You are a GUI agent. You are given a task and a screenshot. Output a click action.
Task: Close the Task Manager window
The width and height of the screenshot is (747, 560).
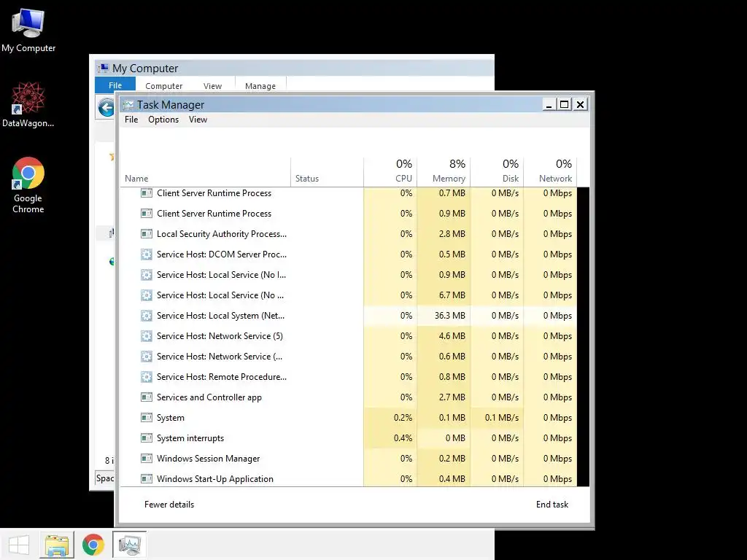(580, 104)
